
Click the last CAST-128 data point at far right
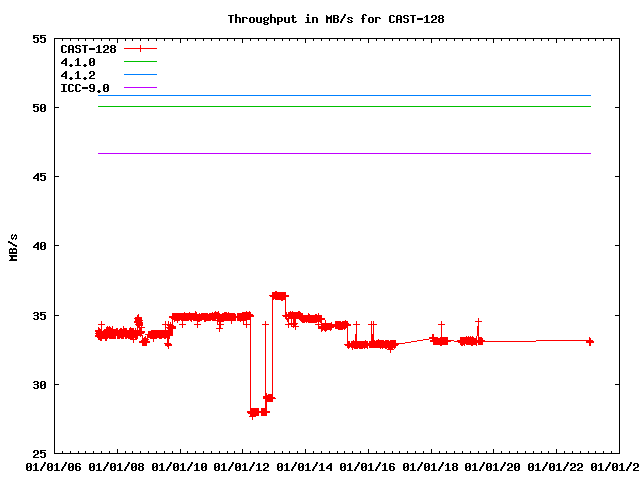click(x=590, y=341)
